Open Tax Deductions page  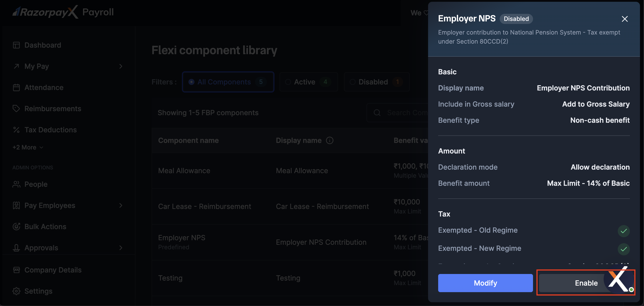point(50,130)
